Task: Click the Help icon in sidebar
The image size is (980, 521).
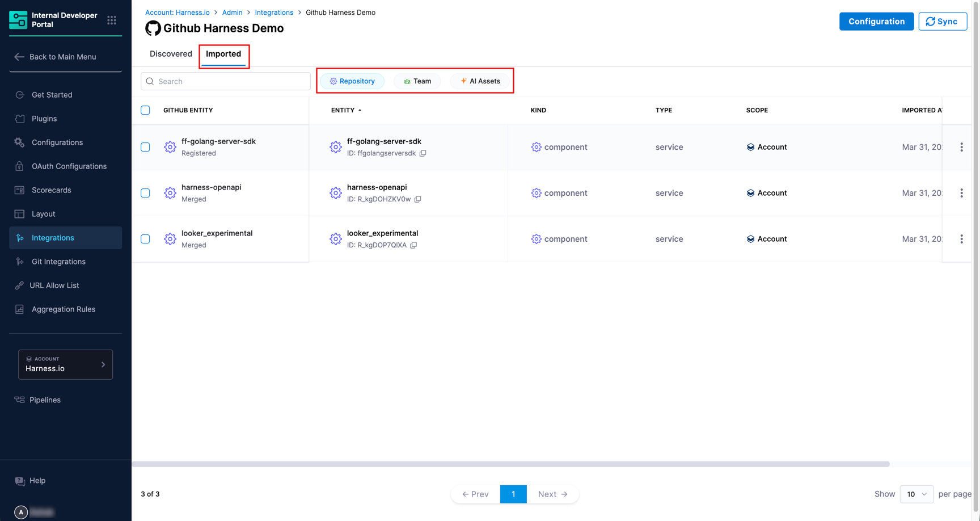Action: tap(20, 481)
